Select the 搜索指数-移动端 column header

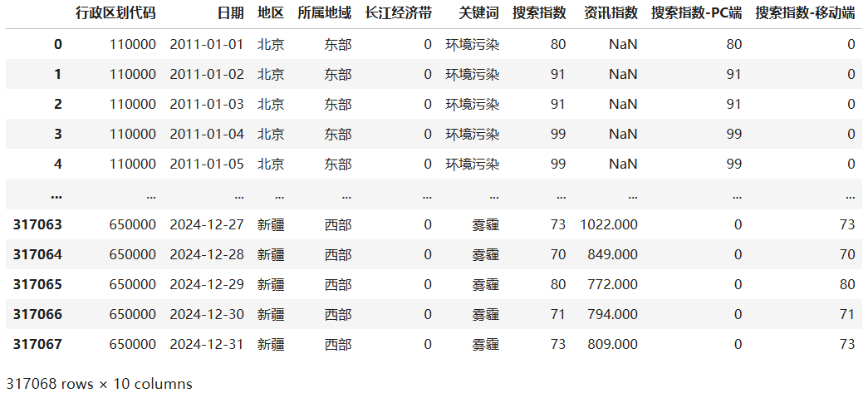coord(805,13)
